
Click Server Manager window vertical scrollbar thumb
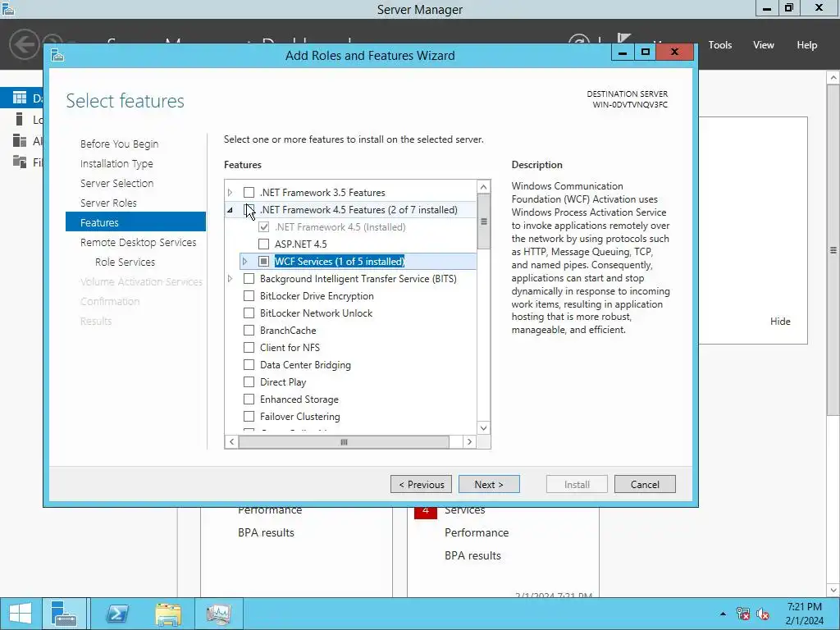tap(833, 249)
